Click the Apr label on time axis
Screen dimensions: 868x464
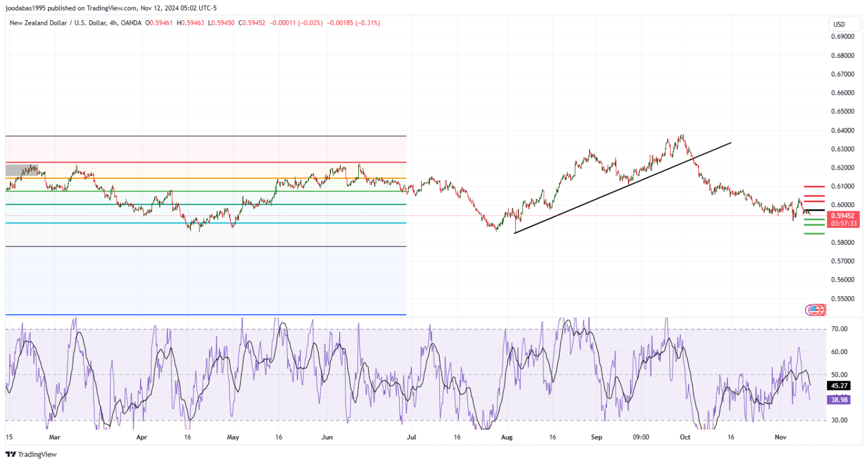coord(142,438)
